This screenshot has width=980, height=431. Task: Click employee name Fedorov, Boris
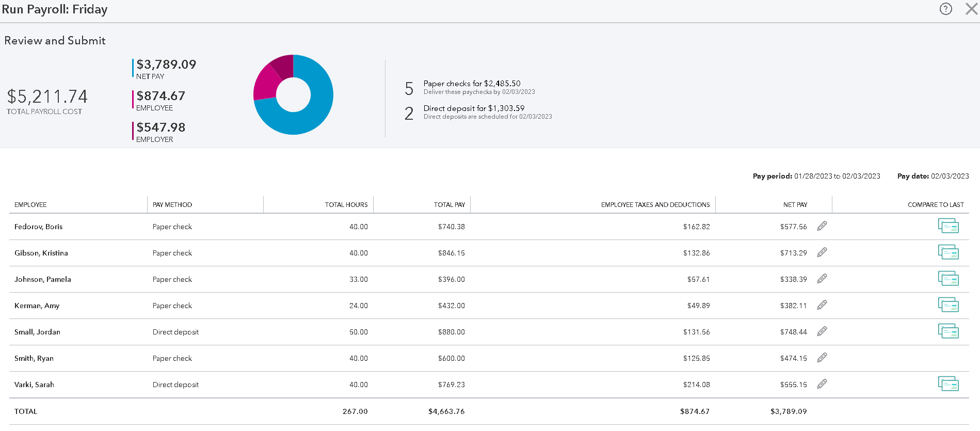point(39,227)
